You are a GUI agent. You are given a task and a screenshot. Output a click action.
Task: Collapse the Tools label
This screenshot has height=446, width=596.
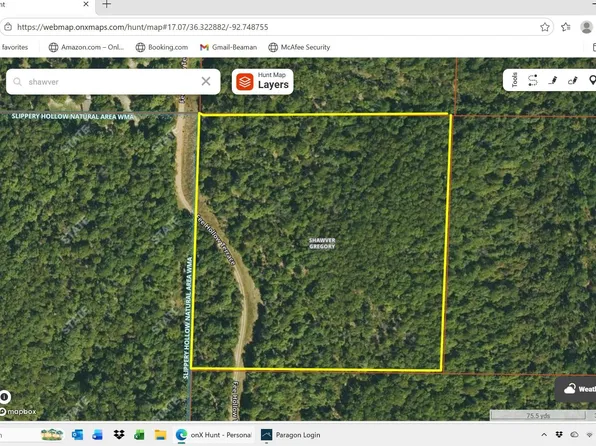pos(515,80)
